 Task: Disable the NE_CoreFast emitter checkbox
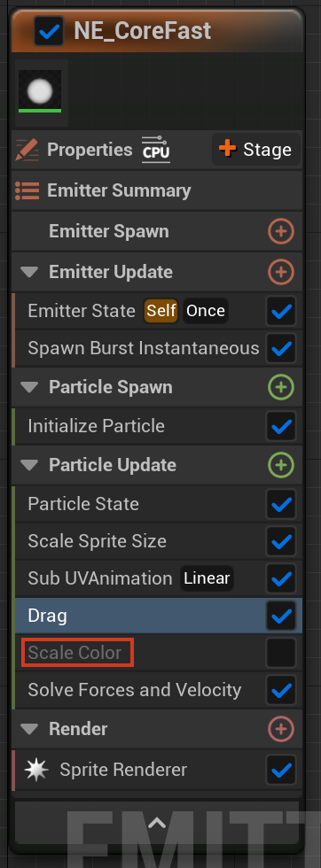click(x=49, y=30)
